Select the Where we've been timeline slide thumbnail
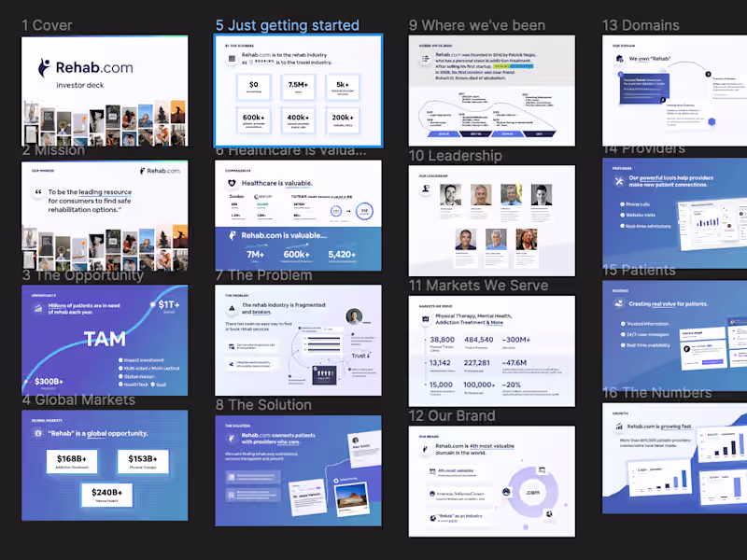The image size is (747, 560). [x=492, y=91]
